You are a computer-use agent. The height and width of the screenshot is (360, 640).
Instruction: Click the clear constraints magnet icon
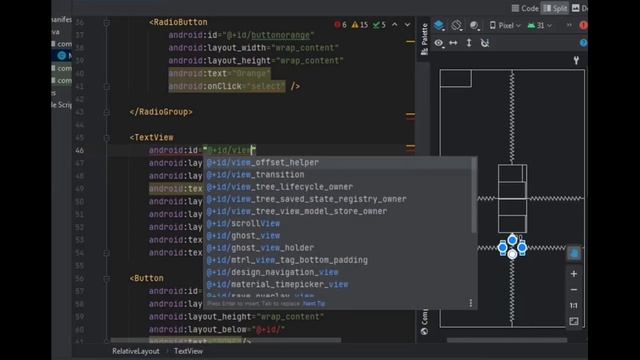click(484, 43)
